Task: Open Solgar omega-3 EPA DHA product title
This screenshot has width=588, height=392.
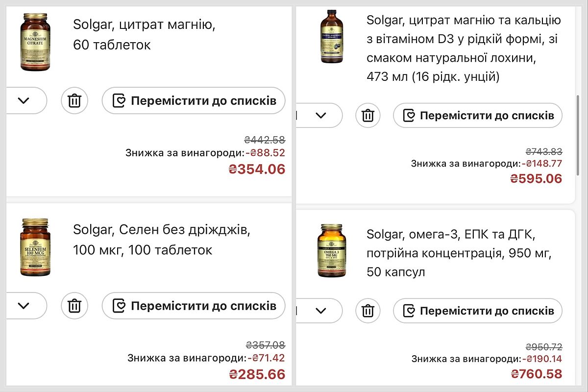Action: tap(459, 253)
